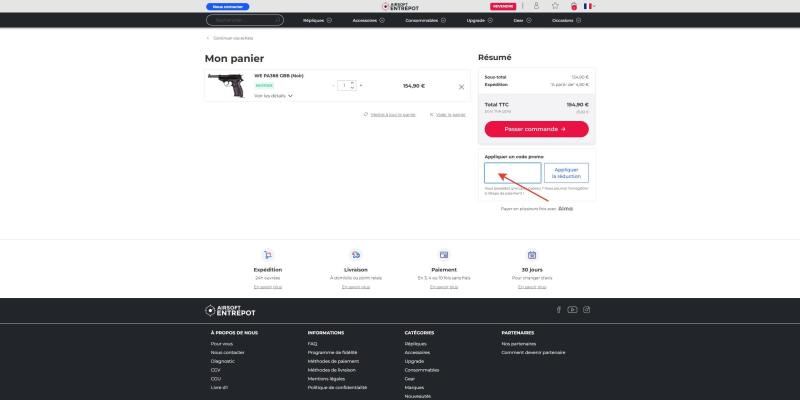
Task: Open Mentions légales footer link
Action: (326, 379)
